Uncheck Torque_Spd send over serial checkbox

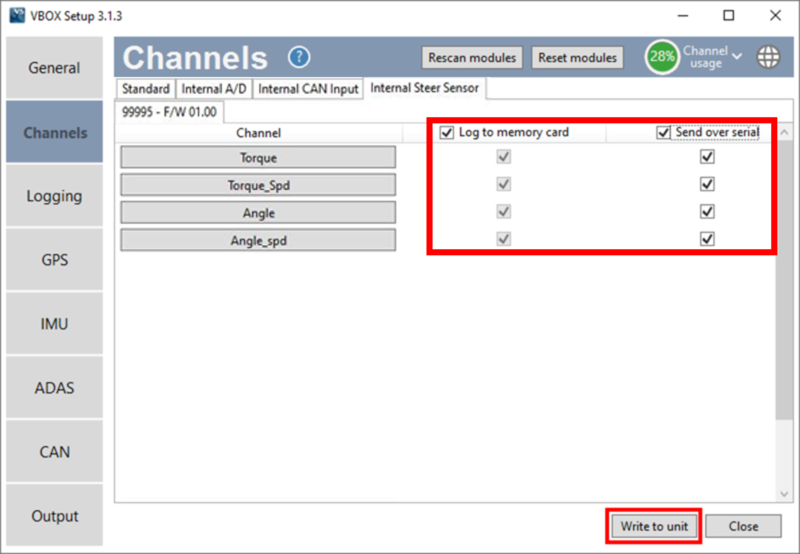[707, 184]
